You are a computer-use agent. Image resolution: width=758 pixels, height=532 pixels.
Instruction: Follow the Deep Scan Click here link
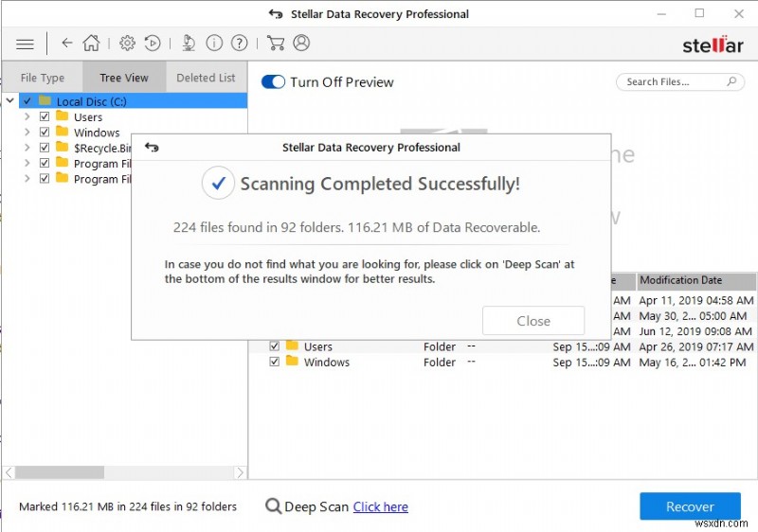pos(381,506)
